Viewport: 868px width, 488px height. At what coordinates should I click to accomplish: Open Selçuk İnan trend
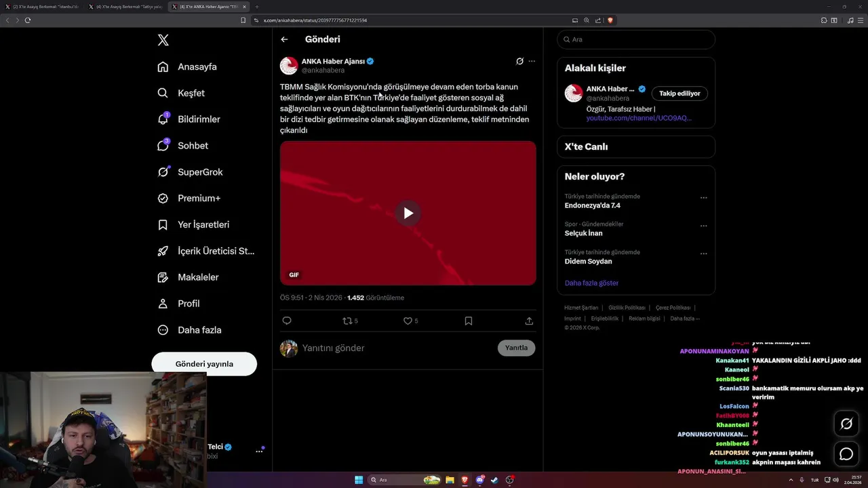tap(584, 233)
